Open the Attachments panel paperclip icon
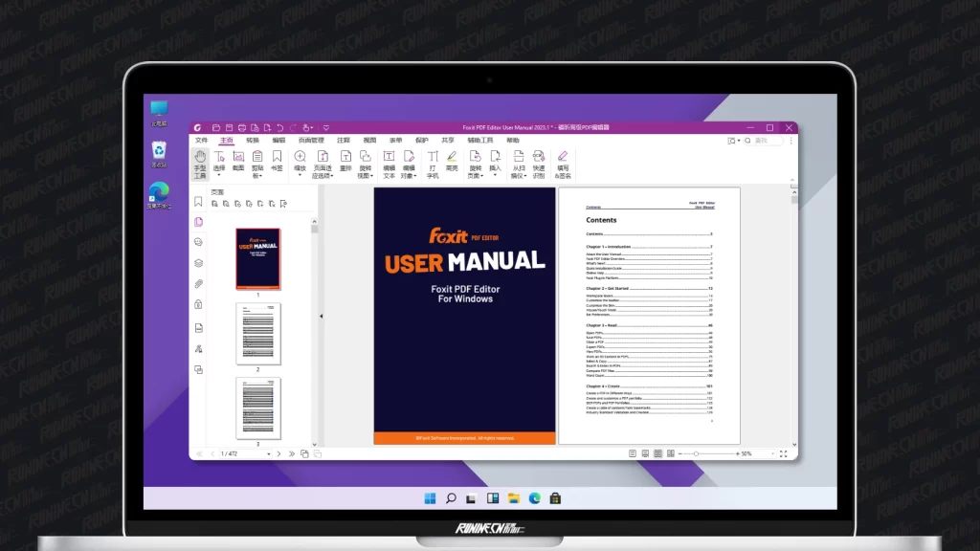This screenshot has width=980, height=551. (198, 284)
